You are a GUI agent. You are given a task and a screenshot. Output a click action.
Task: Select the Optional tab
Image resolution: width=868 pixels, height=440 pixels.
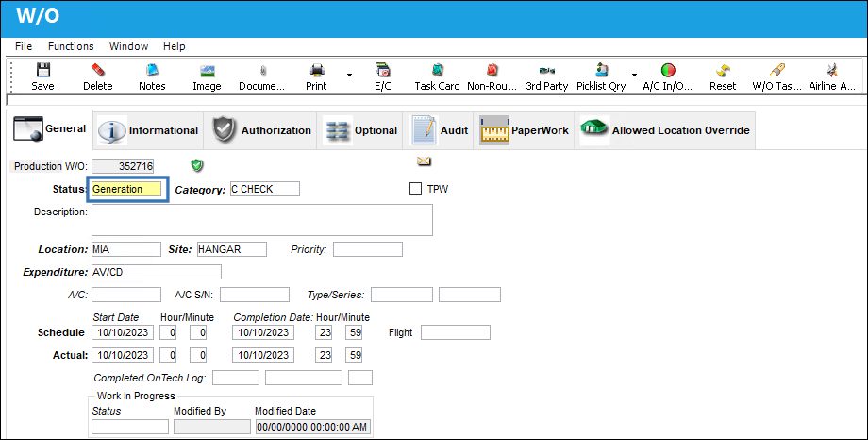359,130
